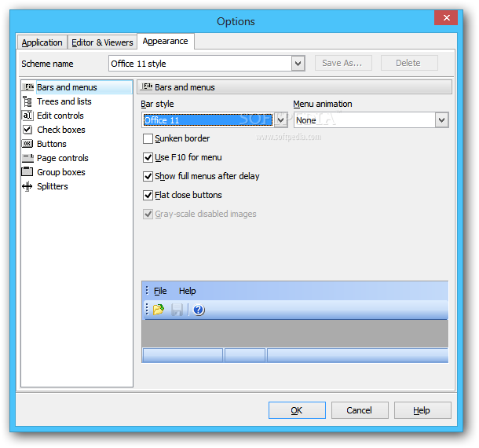This screenshot has width=479, height=448.
Task: Click the preview toolbar grip handle
Action: click(147, 309)
